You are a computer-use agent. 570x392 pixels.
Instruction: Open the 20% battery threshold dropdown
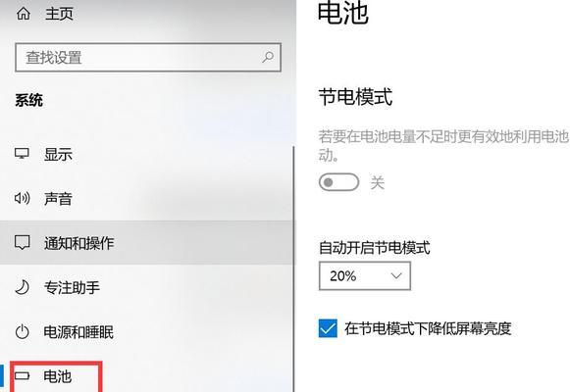(x=365, y=275)
